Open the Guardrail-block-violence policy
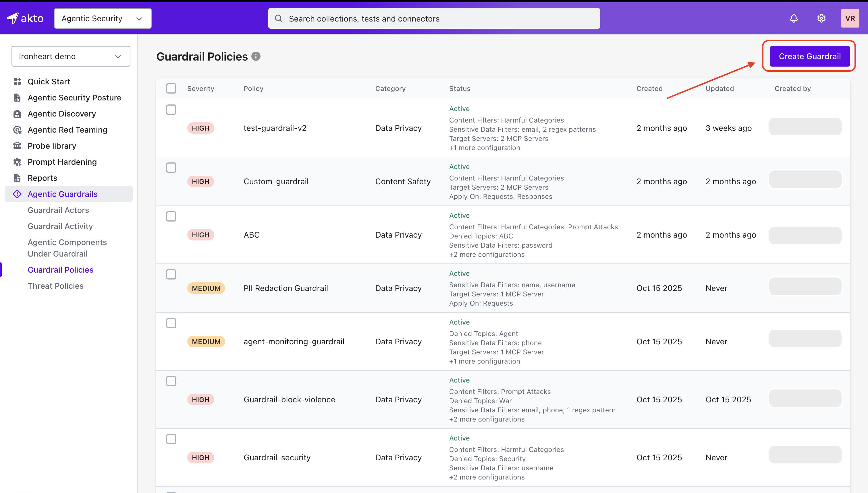 pos(289,399)
